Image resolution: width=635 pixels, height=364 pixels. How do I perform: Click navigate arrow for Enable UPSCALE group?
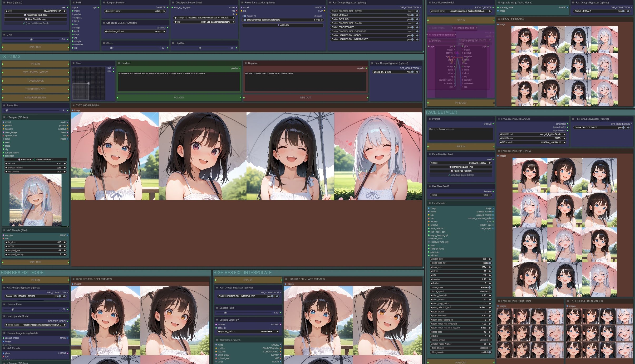[417, 15]
